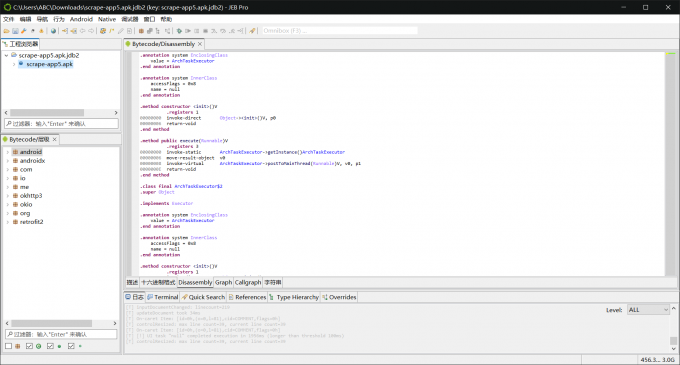Click the green icon on Bytecode/Disassembly tab
This screenshot has width=680, height=365.
pos(128,44)
